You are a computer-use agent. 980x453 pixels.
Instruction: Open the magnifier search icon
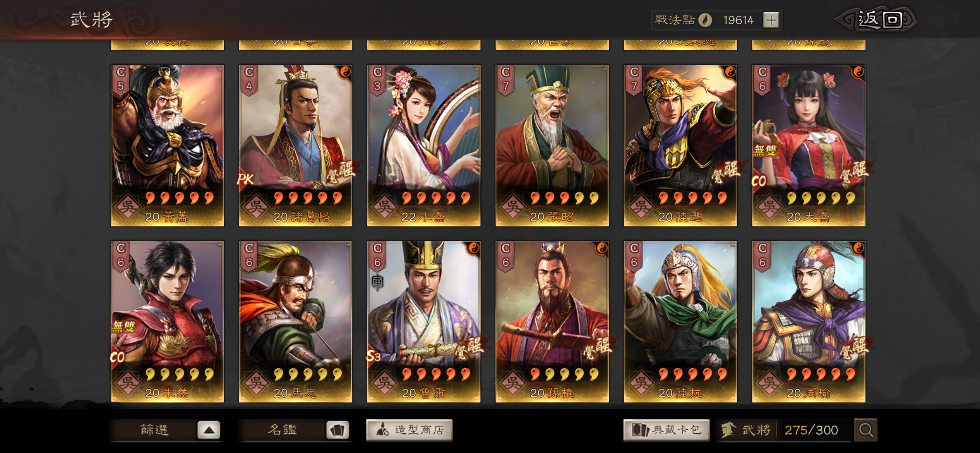click(866, 430)
